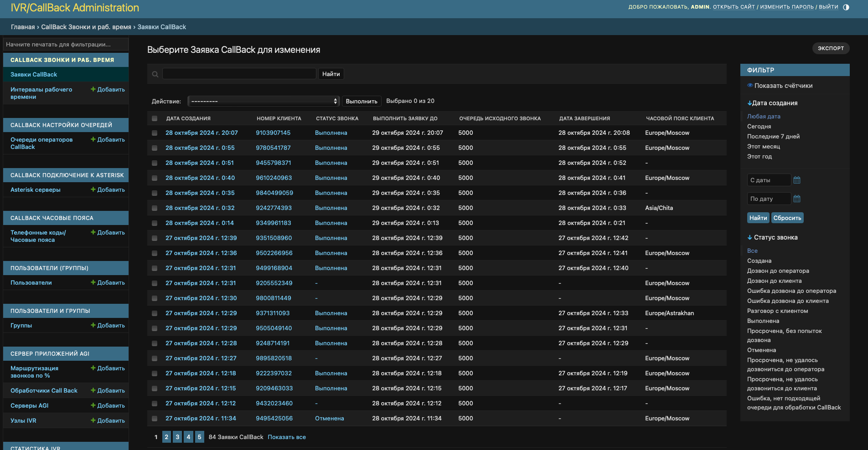This screenshot has height=450, width=868.
Task: Go to page 3 of results
Action: [x=177, y=437]
